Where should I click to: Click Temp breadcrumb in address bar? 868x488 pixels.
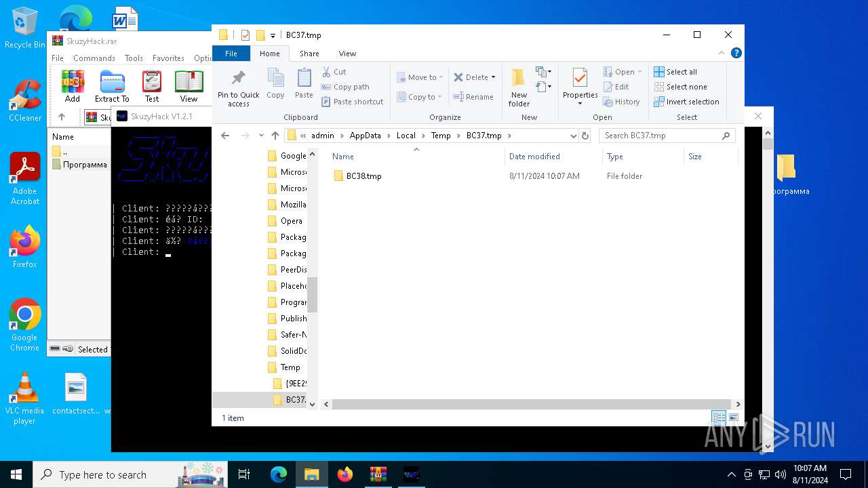(x=441, y=136)
